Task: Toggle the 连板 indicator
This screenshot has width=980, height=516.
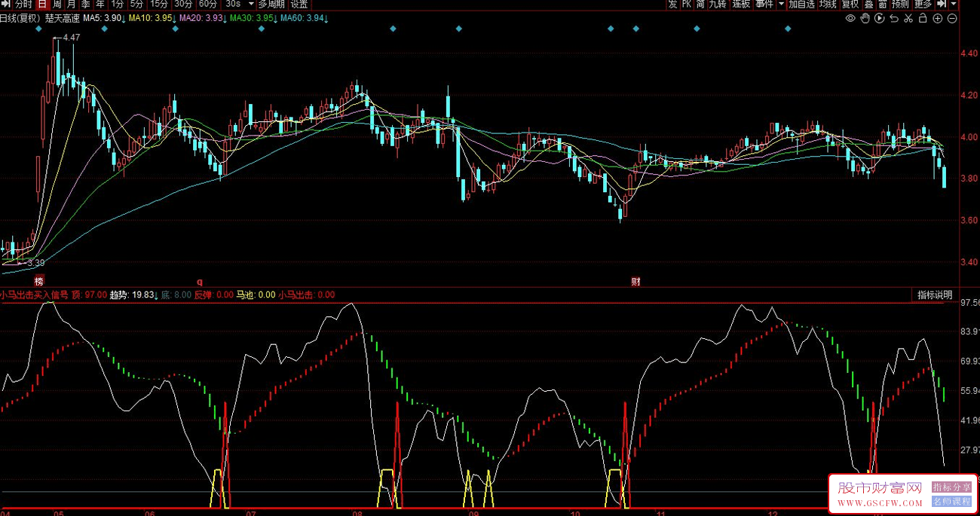Action: coord(741,4)
